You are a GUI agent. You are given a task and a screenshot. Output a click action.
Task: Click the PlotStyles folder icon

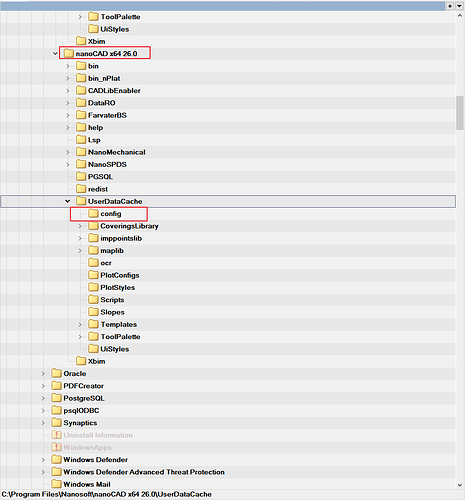(93, 287)
